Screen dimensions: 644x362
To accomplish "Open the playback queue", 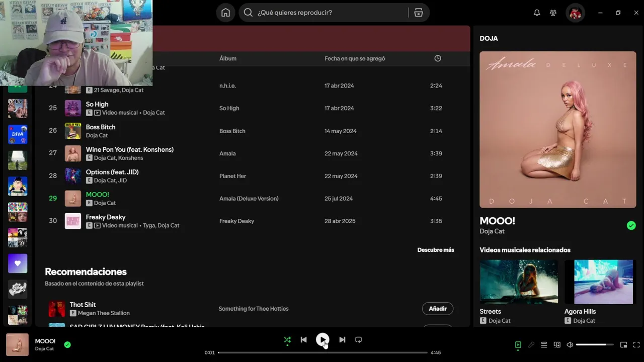I will (544, 345).
